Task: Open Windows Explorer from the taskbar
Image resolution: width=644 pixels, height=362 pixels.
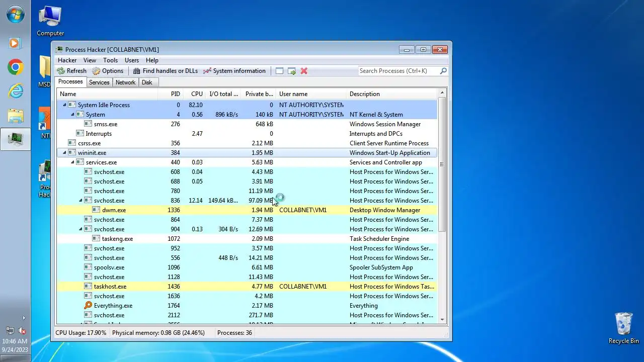Action: pos(15,116)
